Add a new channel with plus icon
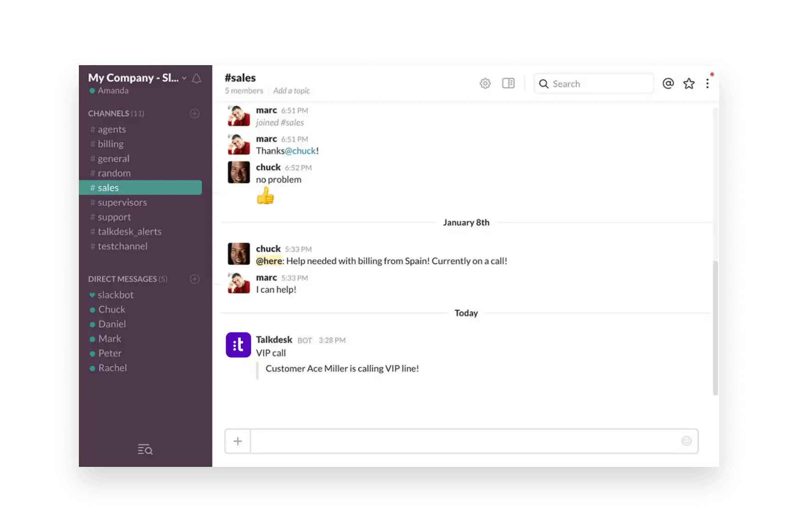This screenshot has height=532, width=798. click(x=194, y=113)
